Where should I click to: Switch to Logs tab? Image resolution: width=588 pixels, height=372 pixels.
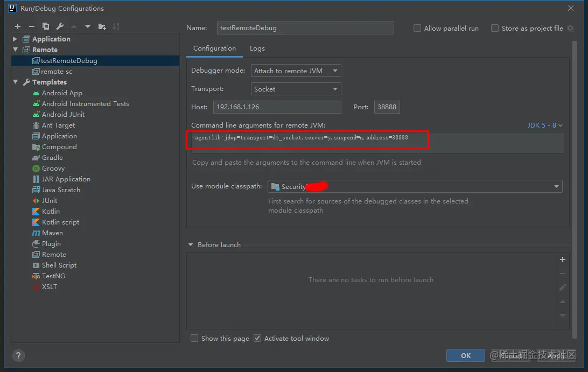pos(257,48)
